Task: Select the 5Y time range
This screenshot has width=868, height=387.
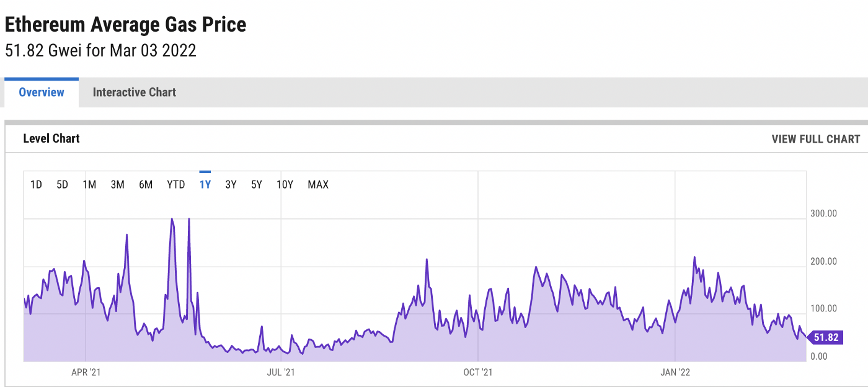Action: click(x=257, y=184)
